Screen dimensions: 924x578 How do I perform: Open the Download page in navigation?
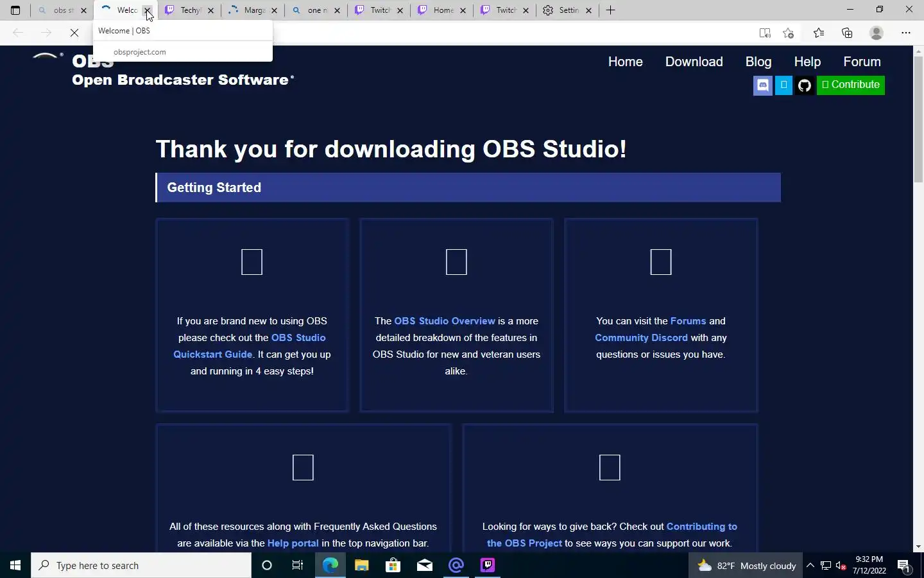694,62
